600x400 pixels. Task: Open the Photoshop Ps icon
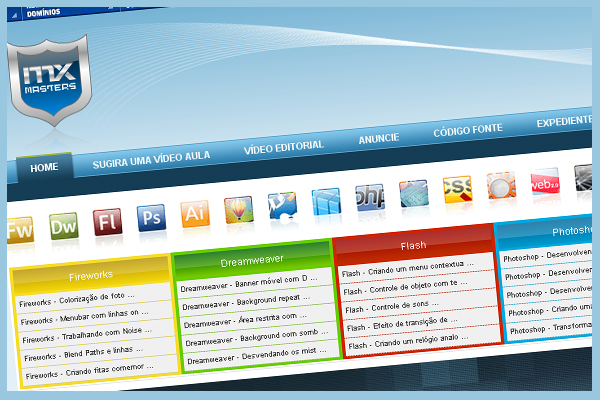[152, 217]
